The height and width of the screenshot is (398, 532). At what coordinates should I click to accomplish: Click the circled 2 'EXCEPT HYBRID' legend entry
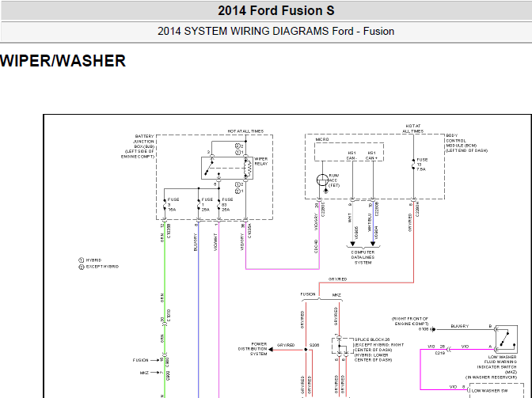(99, 267)
